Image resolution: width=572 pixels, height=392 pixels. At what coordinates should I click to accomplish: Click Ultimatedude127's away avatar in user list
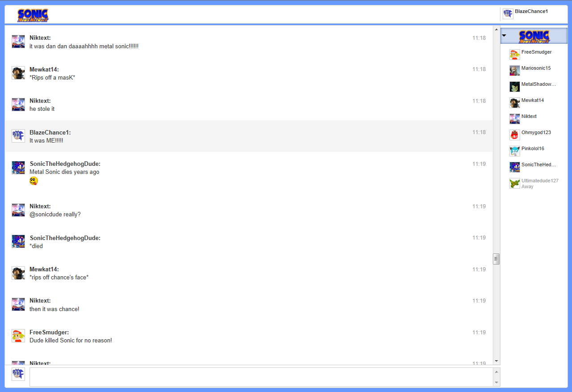pyautogui.click(x=514, y=183)
